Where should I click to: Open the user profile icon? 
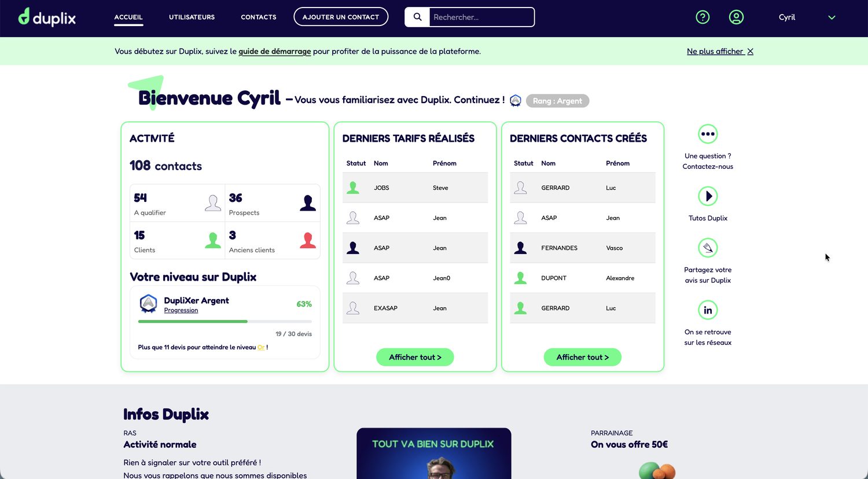pos(736,17)
